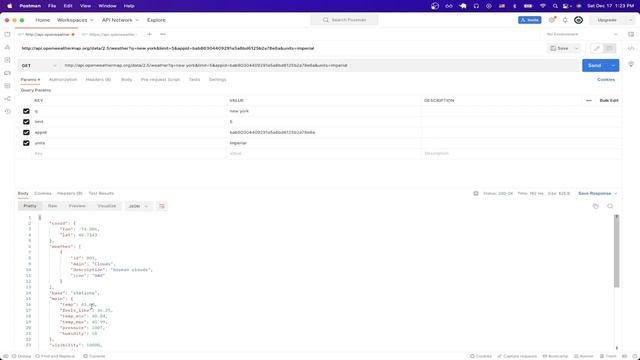Open the request Tests tab
The image size is (640, 360).
coord(194,80)
